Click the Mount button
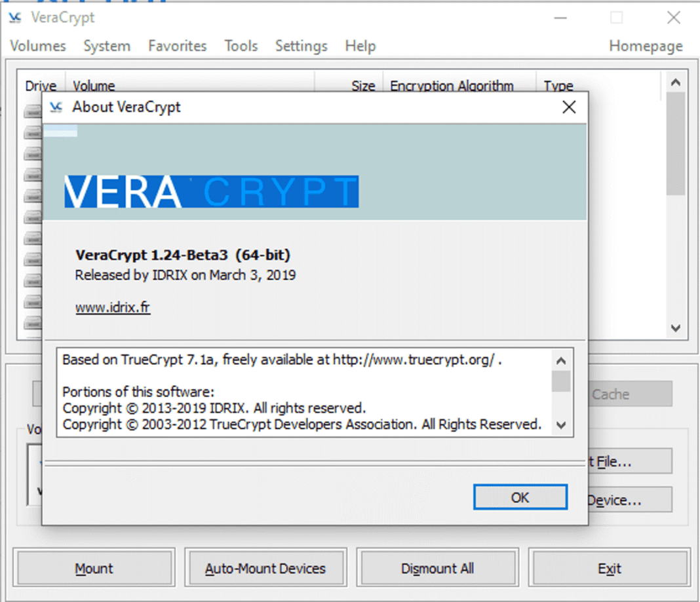Viewport: 700px width, 602px height. 94,568
